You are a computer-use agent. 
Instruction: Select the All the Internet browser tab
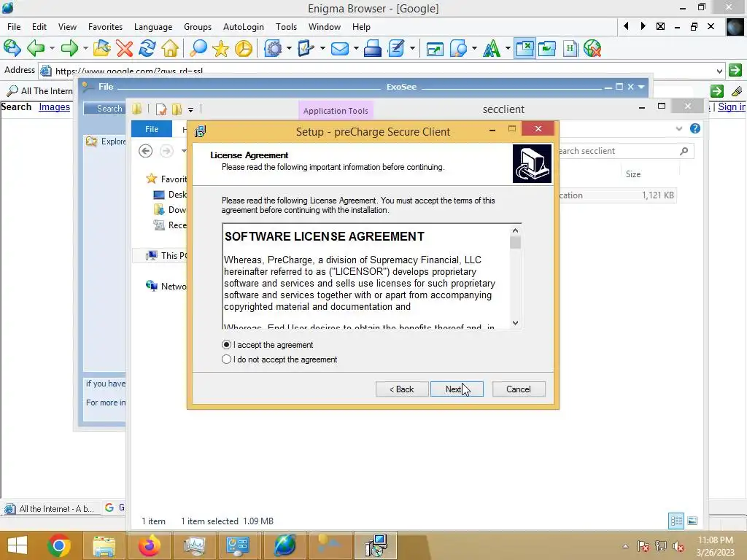coord(50,508)
